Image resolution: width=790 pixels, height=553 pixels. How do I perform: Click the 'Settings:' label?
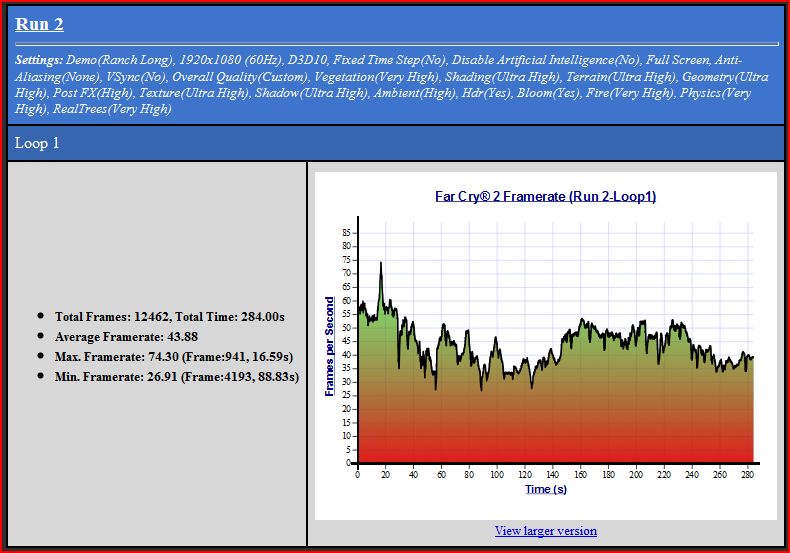click(x=39, y=60)
